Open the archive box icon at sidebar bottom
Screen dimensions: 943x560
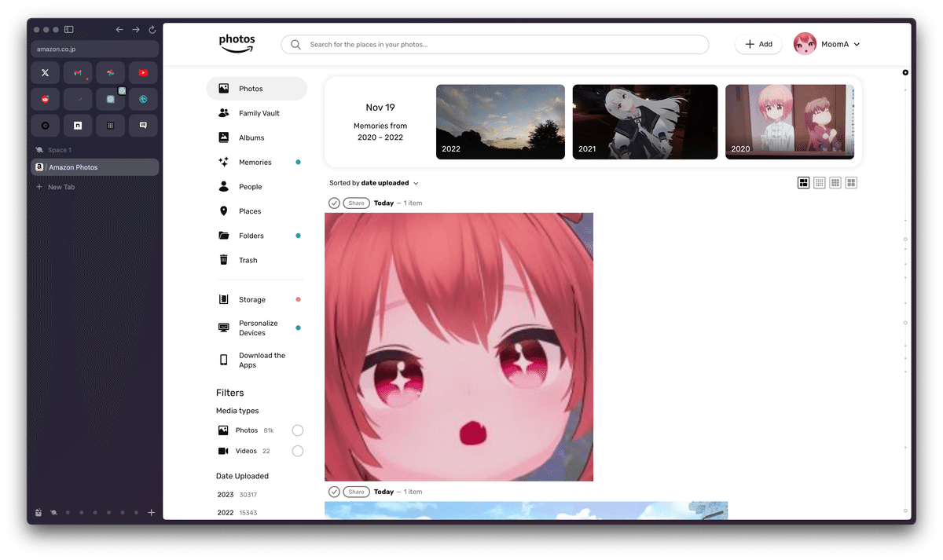(x=38, y=513)
